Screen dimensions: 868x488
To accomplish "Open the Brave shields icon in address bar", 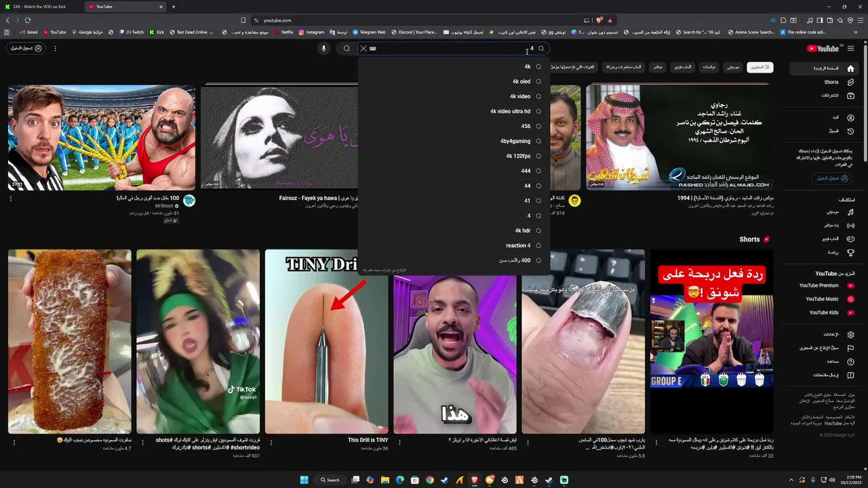I will pyautogui.click(x=599, y=20).
